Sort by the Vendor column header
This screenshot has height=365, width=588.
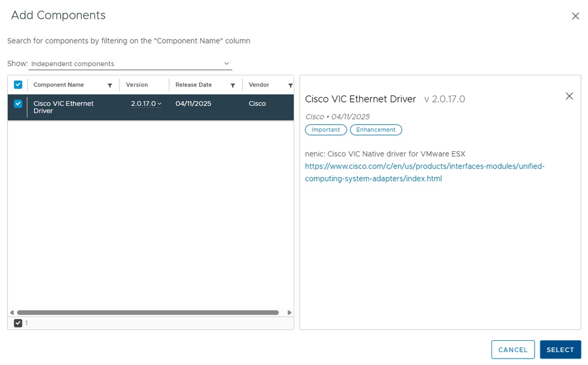coord(259,85)
